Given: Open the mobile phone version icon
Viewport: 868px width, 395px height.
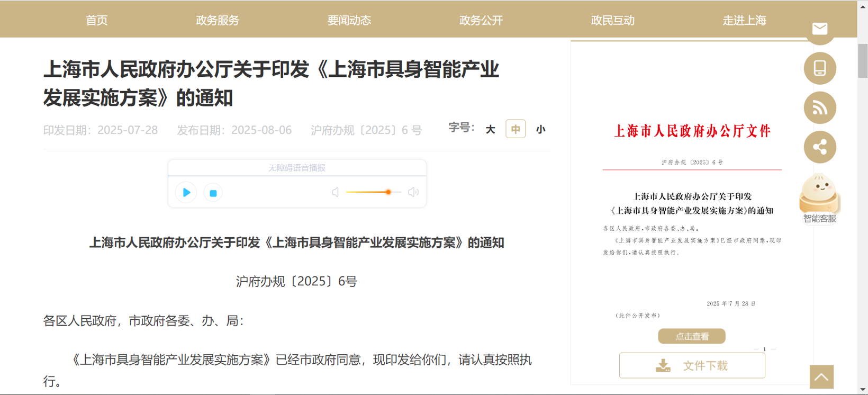Looking at the screenshot, I should (820, 68).
